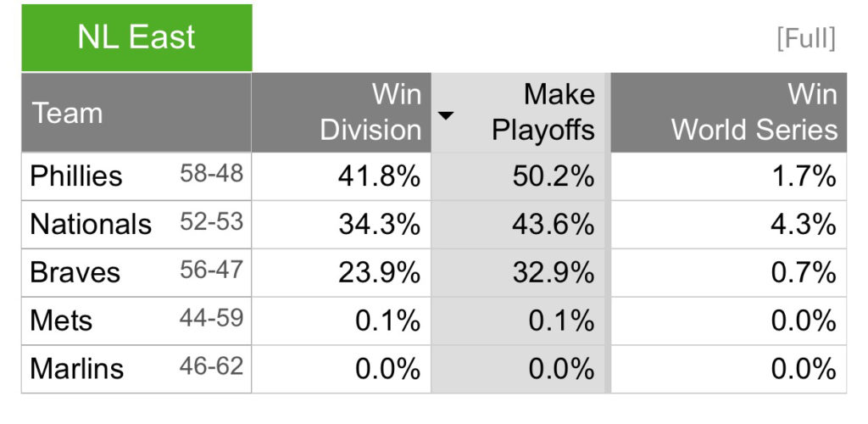Click the sort arrow beside Make Playoffs

pos(447,115)
